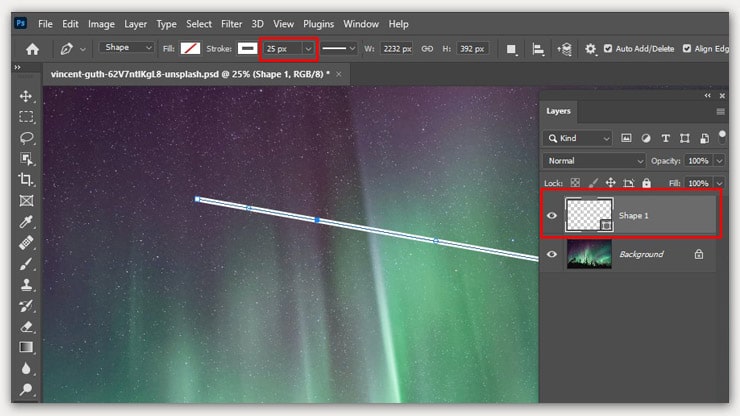Select the Crop tool
The width and height of the screenshot is (740, 416).
pyautogui.click(x=26, y=179)
